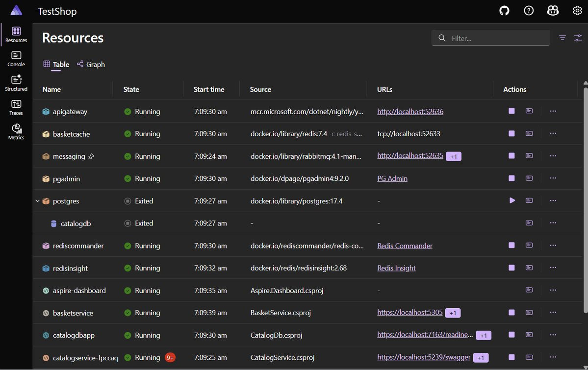This screenshot has width=588, height=370.
Task: Sort by the Source column header
Action: [x=260, y=89]
